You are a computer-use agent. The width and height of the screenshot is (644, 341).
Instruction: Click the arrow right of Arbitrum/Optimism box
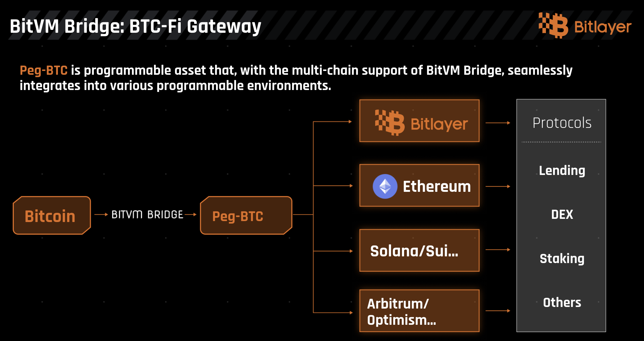498,311
